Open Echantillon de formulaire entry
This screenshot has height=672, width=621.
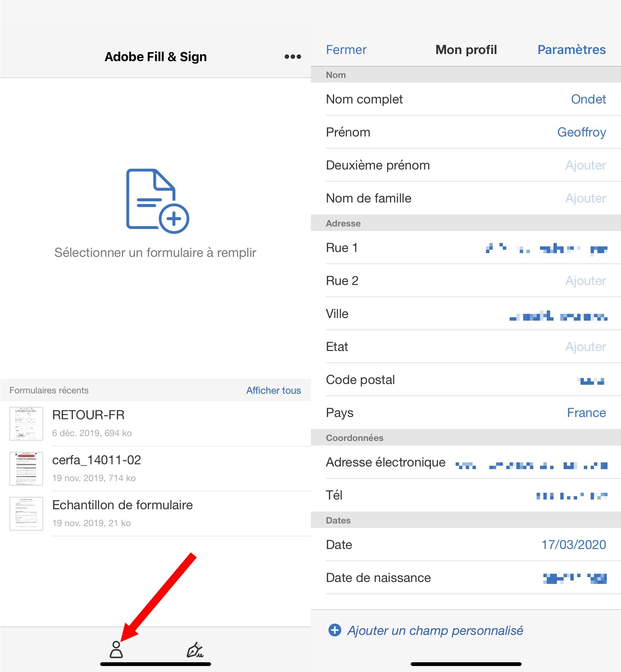tap(155, 514)
